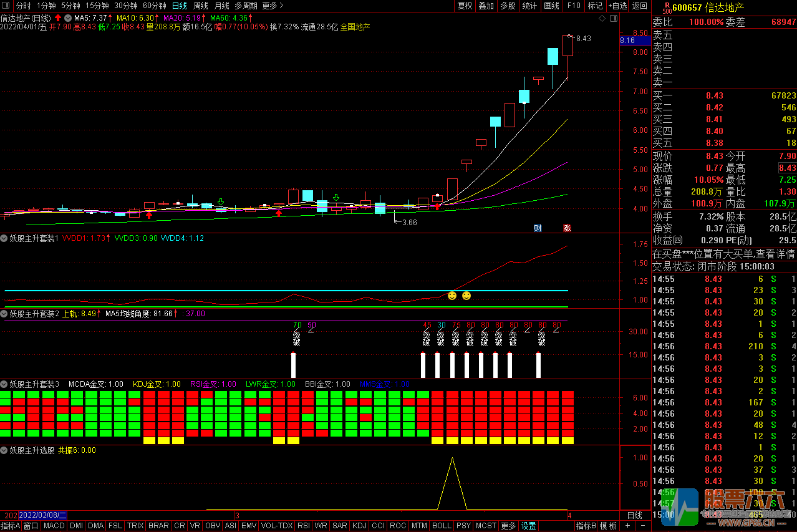
Task: Click the 返回 button
Action: pos(640,6)
